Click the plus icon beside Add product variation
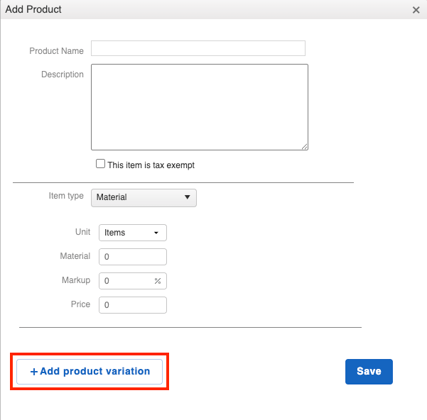Screen dimensions: 427x420 [34, 372]
